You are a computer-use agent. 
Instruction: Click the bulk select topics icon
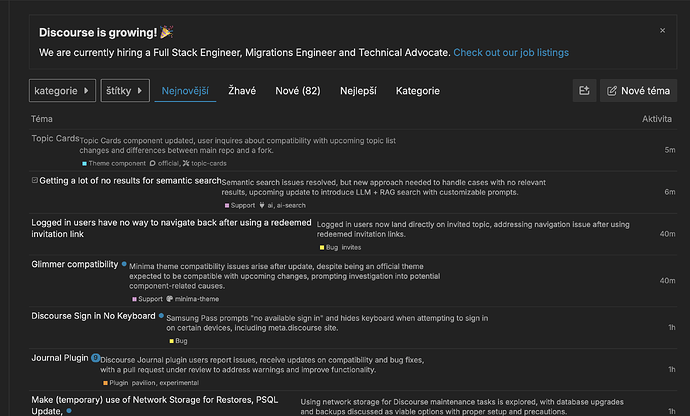tap(584, 91)
